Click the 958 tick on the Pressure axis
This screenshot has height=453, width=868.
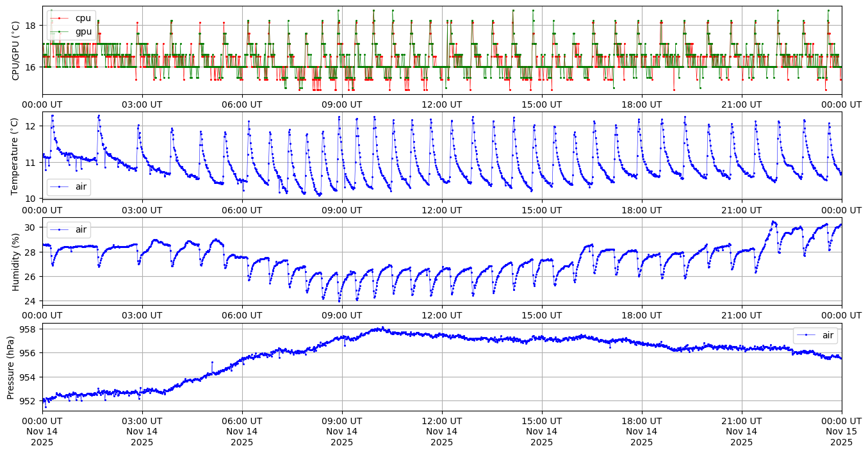[x=29, y=329]
